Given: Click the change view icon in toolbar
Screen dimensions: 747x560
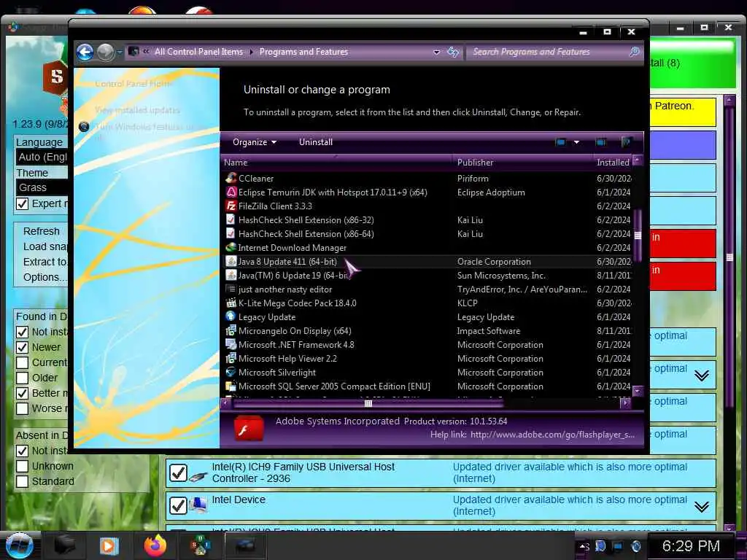Looking at the screenshot, I should (x=561, y=142).
